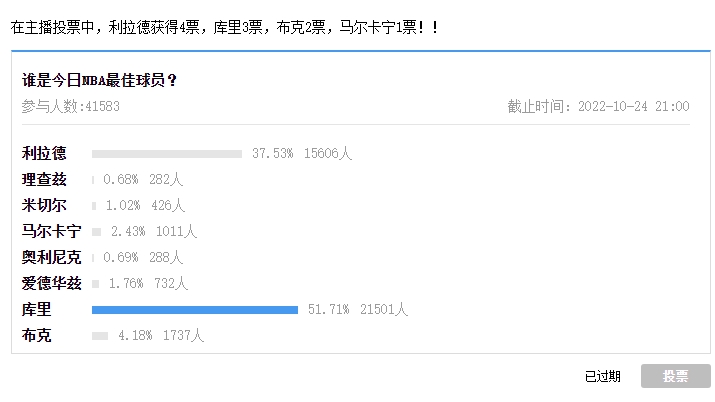Click the poll title 谁是今日NBA最佳球员

click(99, 81)
